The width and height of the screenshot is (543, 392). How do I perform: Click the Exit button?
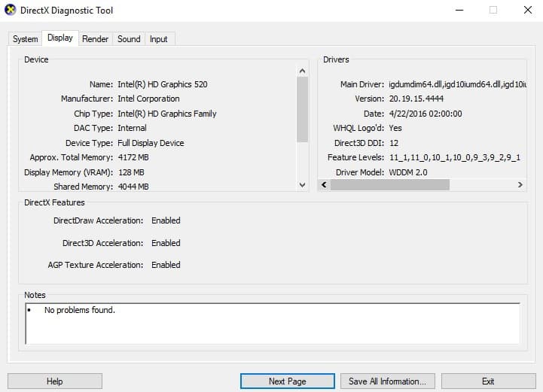(488, 381)
